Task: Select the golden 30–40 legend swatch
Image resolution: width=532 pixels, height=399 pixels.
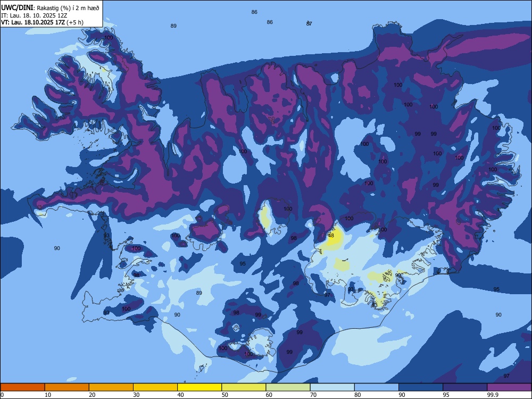Action: 155,387
